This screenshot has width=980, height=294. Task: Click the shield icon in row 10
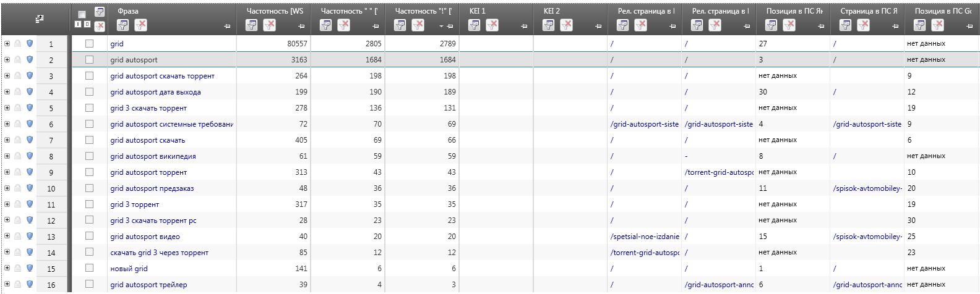coord(29,188)
